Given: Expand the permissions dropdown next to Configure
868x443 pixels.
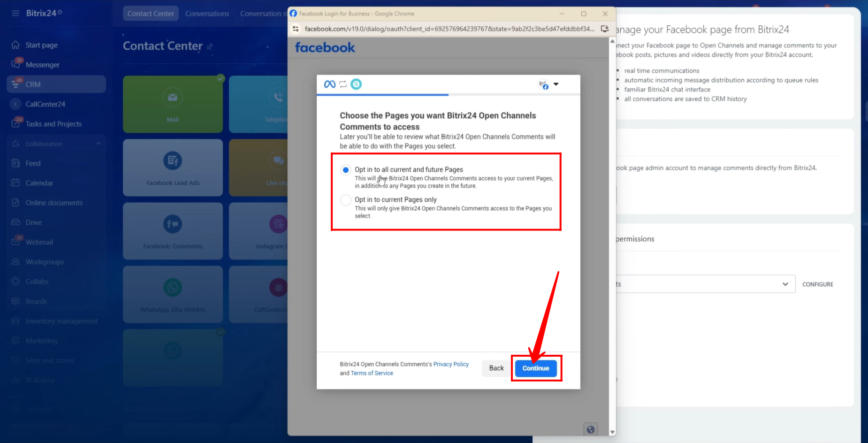Looking at the screenshot, I should click(785, 284).
